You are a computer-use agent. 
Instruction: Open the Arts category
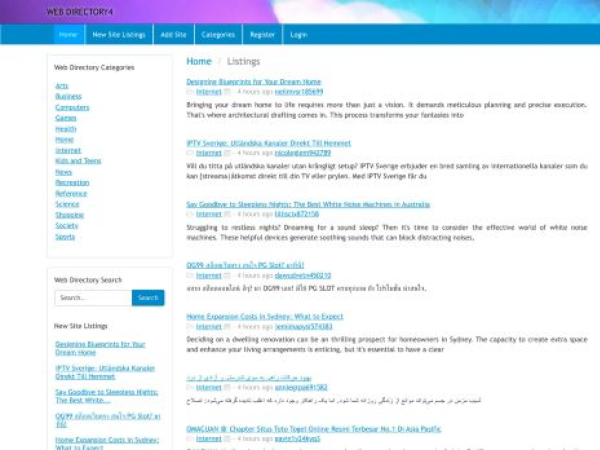point(62,86)
